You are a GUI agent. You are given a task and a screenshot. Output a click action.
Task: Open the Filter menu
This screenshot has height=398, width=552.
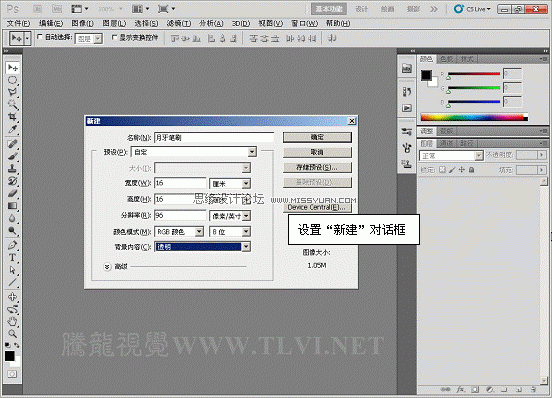[x=179, y=23]
